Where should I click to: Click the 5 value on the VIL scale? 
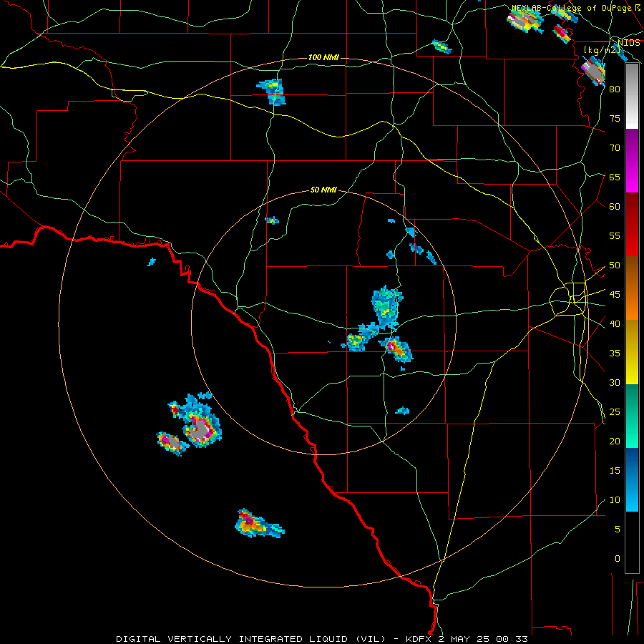(x=618, y=530)
